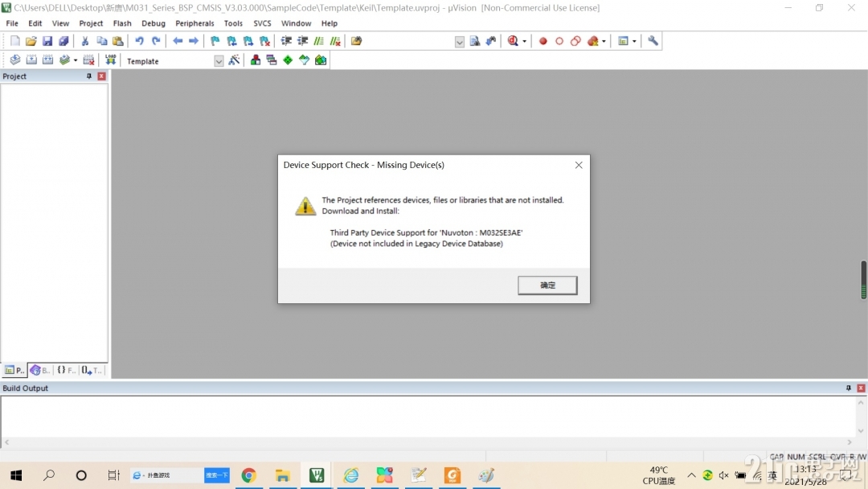Enable or disable the breakpoint with the hollow circle

coord(559,41)
